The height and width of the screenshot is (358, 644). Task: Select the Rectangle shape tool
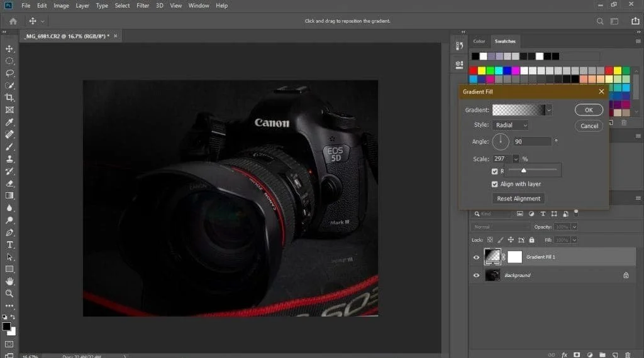click(9, 269)
